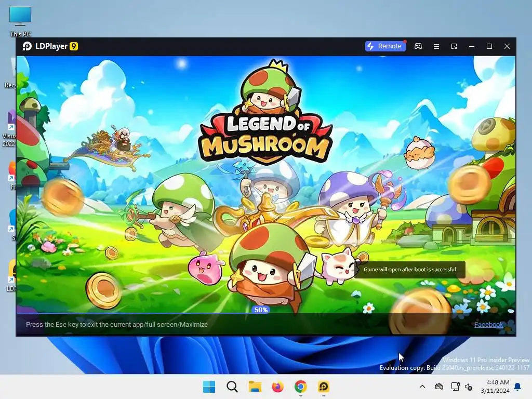
Task: Open the network status tray icon
Action: (x=455, y=387)
